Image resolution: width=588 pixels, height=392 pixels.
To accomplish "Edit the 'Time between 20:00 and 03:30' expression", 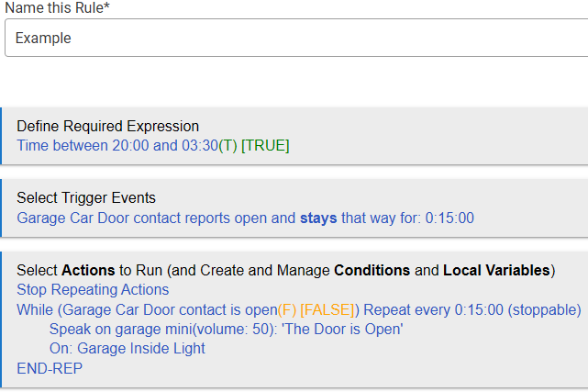I will (x=116, y=145).
